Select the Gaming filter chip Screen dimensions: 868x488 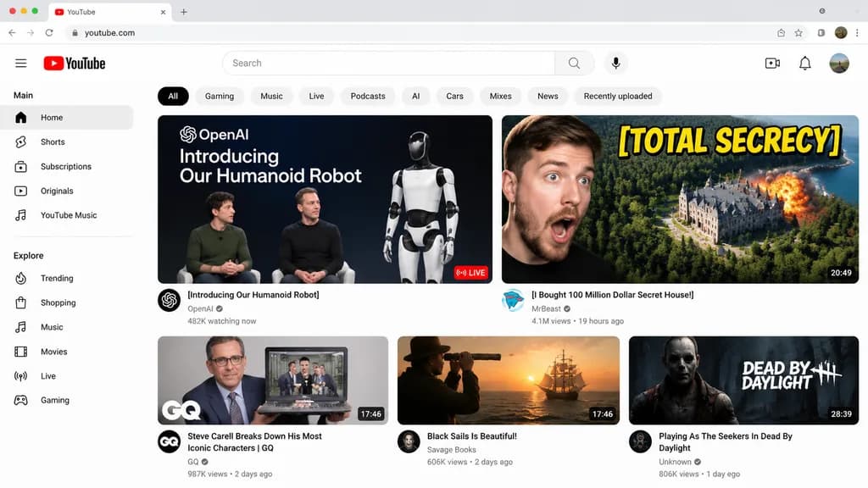click(220, 97)
